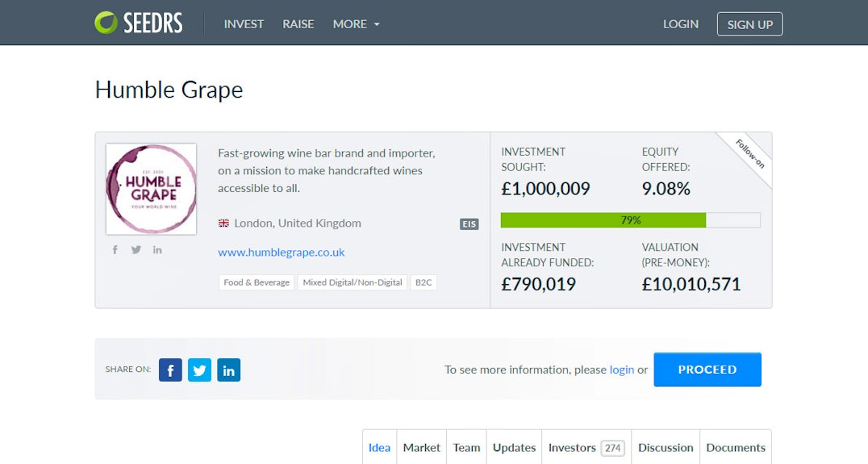Open the INVEST navigation item
The image size is (868, 464).
244,24
